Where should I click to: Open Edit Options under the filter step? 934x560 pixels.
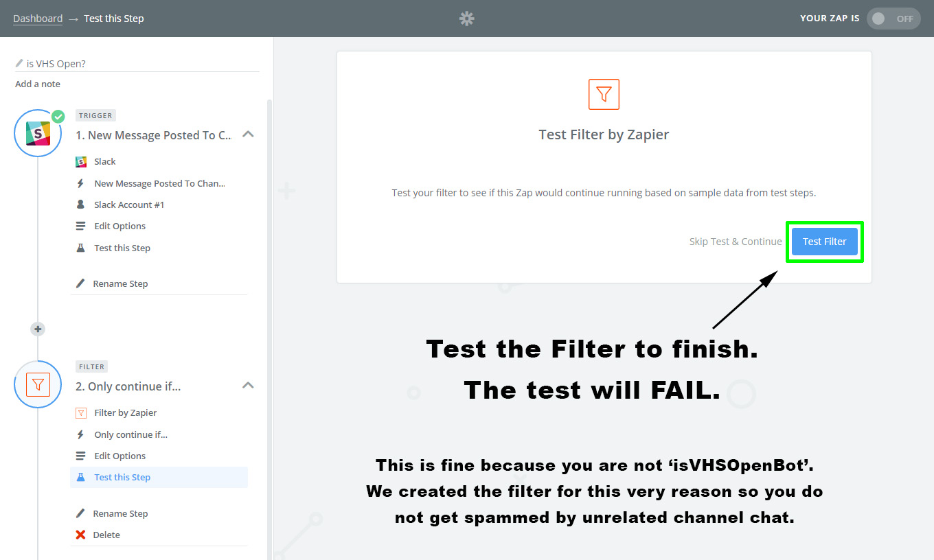(x=119, y=456)
